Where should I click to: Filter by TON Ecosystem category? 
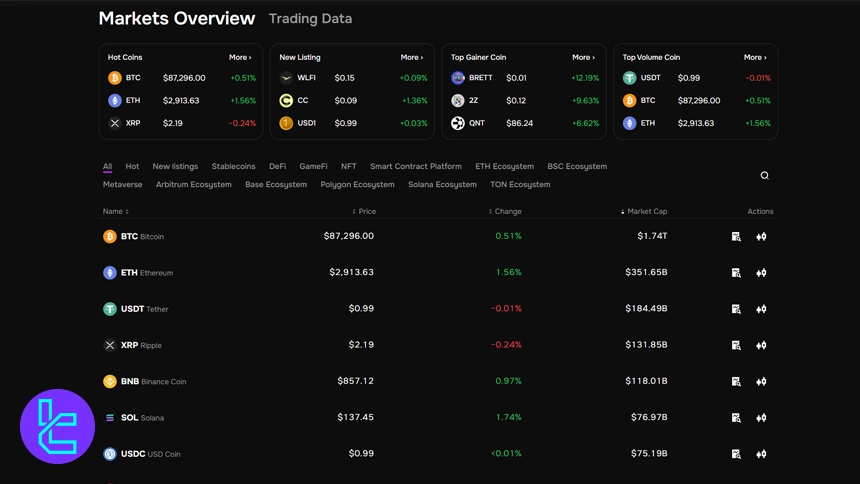tap(520, 184)
